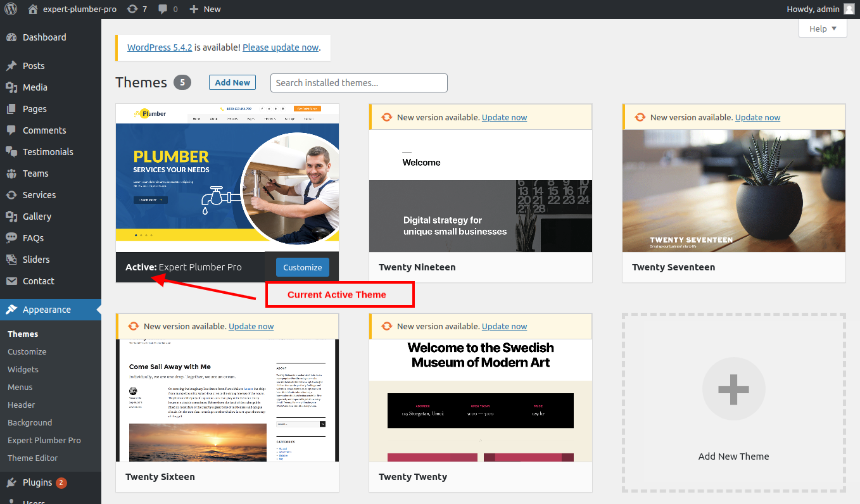This screenshot has height=504, width=860.
Task: Open the Twenty Seventeen theme screenshot
Action: click(734, 191)
